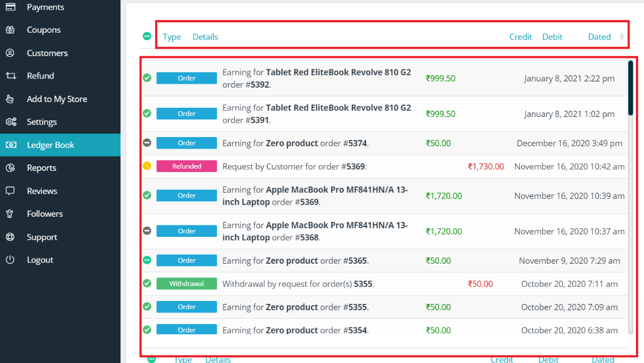Click the ₹1,720.00 credit for order #5368

click(x=444, y=231)
